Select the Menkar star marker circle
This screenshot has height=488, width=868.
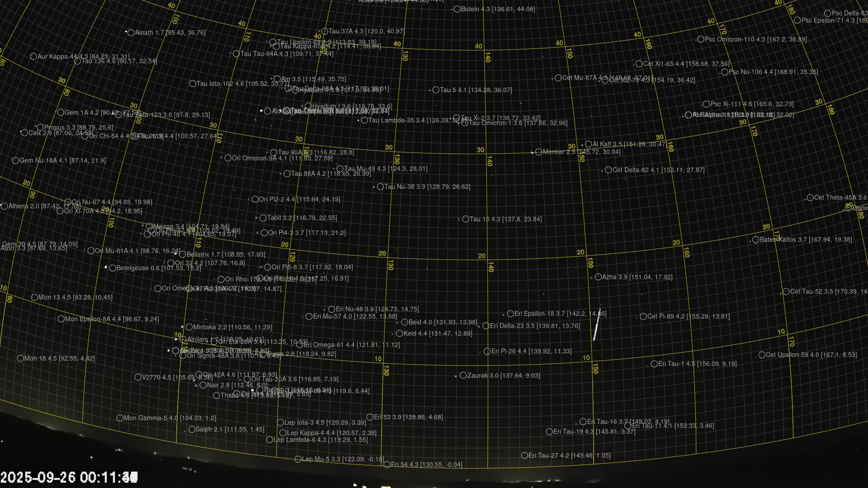point(538,152)
